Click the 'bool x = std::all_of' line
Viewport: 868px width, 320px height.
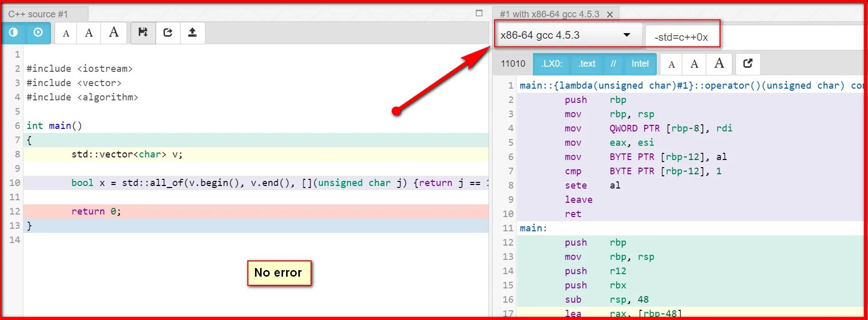click(279, 182)
